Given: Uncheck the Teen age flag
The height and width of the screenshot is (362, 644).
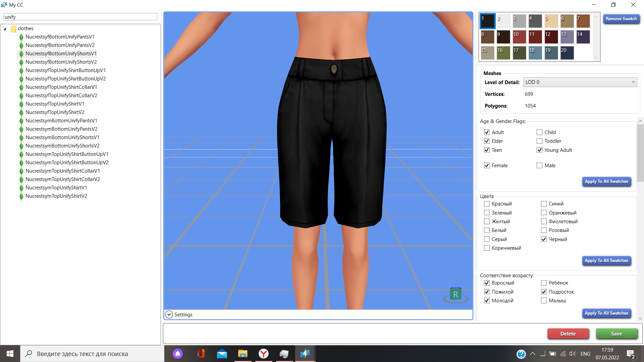Looking at the screenshot, I should (x=487, y=150).
